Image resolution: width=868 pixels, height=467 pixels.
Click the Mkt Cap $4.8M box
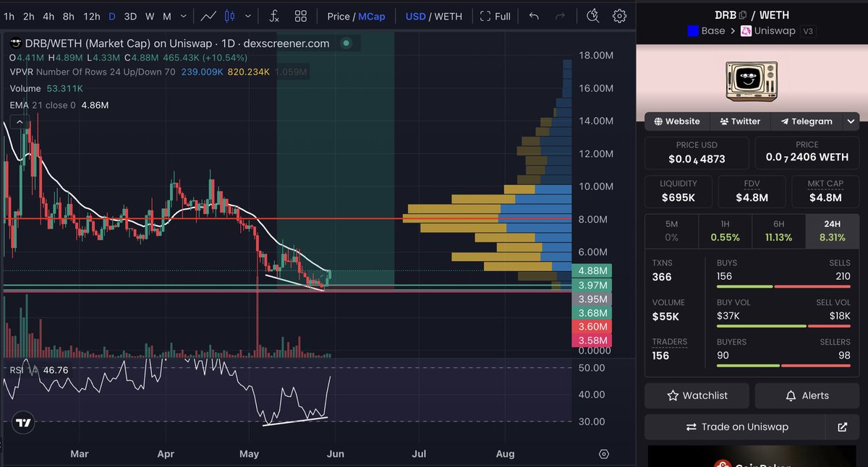pos(825,192)
